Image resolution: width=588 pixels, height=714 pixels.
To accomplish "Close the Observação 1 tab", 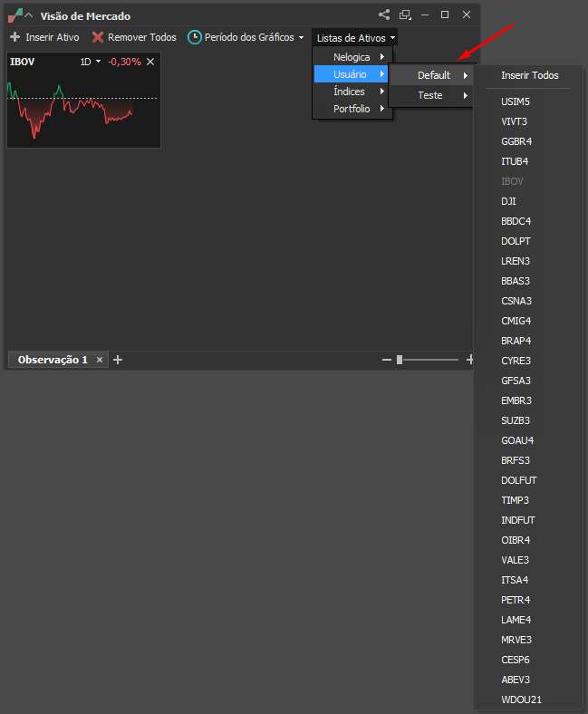I will tap(100, 360).
